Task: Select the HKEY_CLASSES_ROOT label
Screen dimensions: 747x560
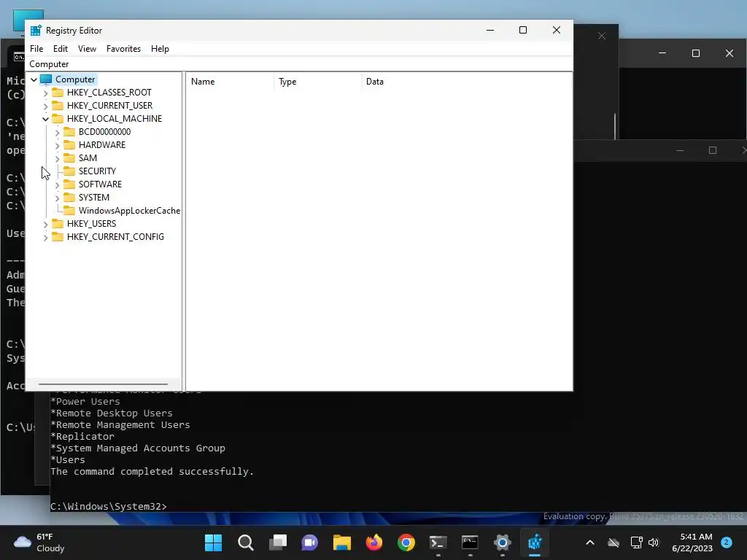Action: tap(109, 93)
